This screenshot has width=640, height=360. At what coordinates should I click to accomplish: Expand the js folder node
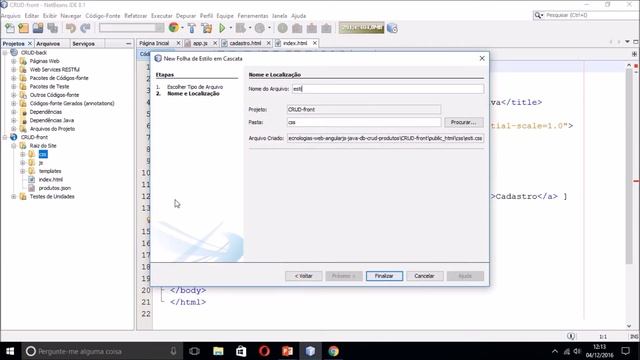[22, 163]
